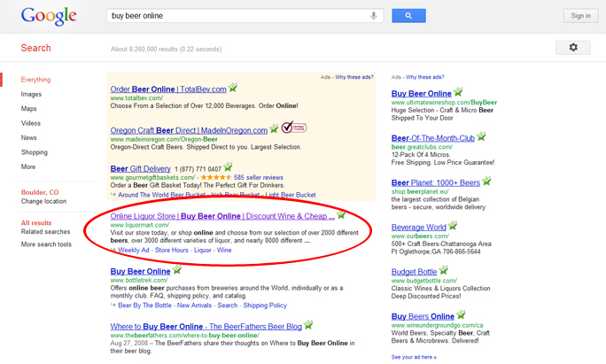Select Shopping in the left sidebar

[x=35, y=152]
